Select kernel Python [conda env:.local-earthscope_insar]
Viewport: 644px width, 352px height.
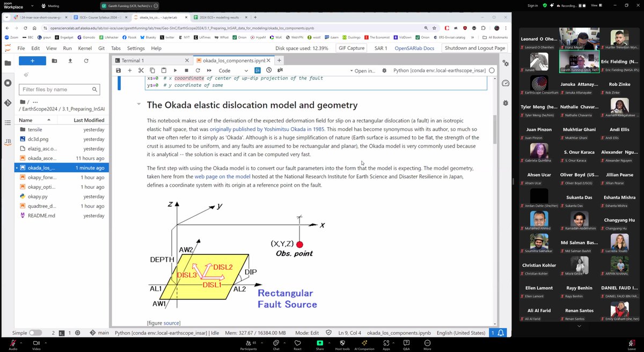pos(440,70)
